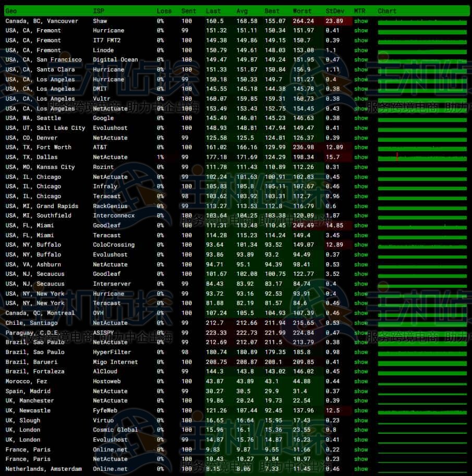Select the StDev value 15.7 for Dallas
This screenshot has height=476, width=472.
point(333,157)
